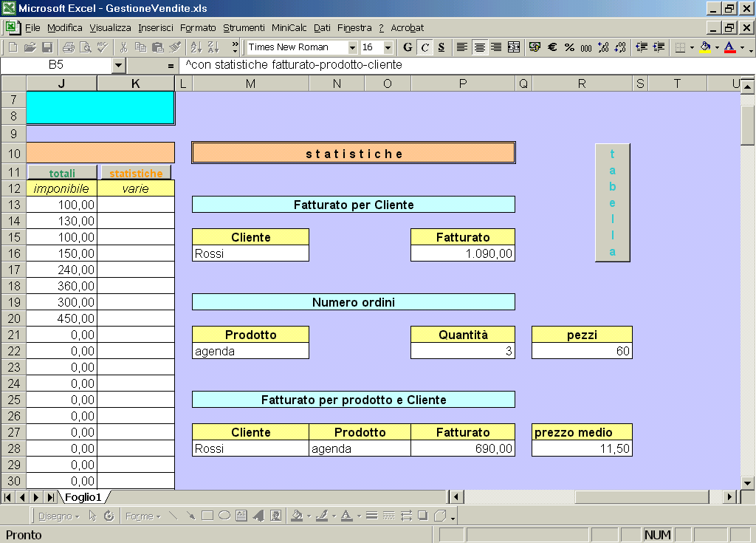Image resolution: width=756 pixels, height=543 pixels.
Task: Print the sheet with printer icon
Action: 69,47
